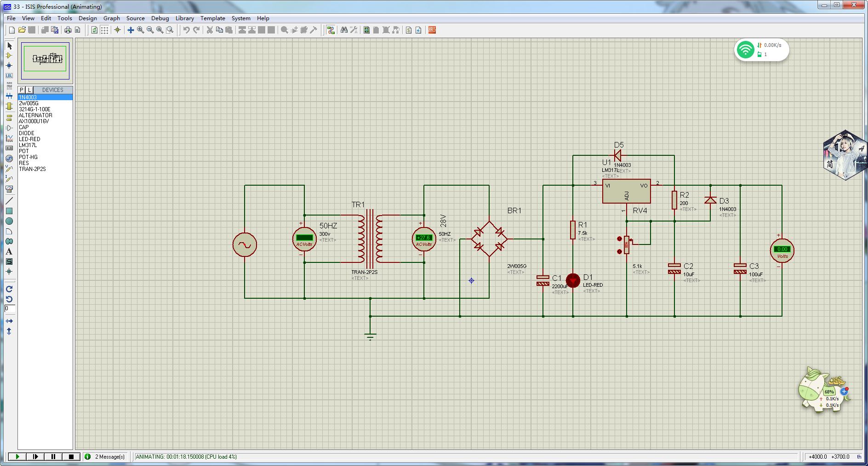Screen dimensions: 868x466
Task: Select the Virtual Instruments tool
Action: tap(9, 189)
